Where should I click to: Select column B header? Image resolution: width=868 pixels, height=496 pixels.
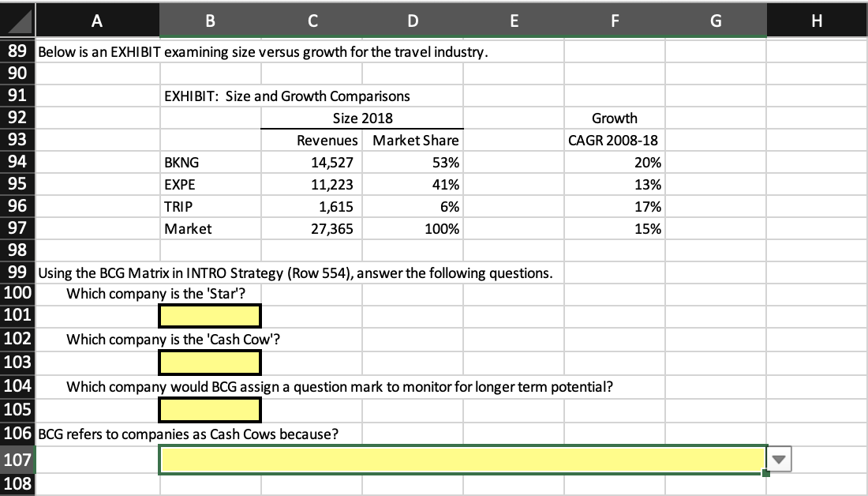pos(210,21)
